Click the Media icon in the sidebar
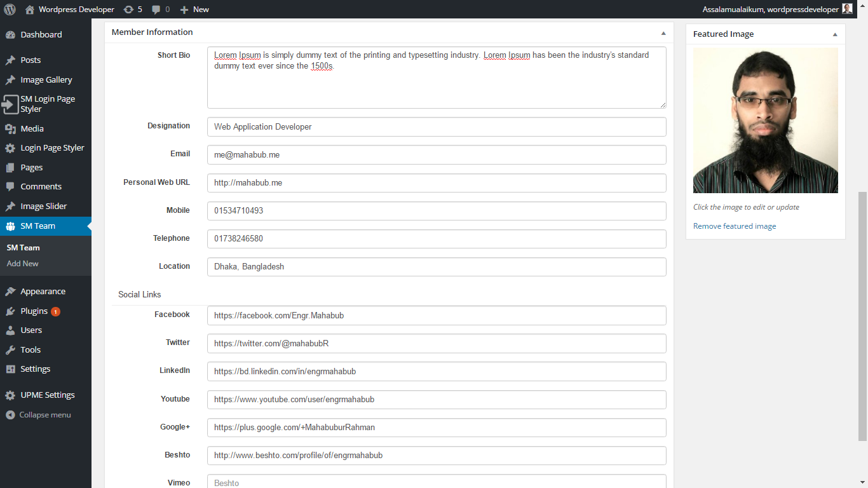Screen dimensions: 868x488 [10, 129]
